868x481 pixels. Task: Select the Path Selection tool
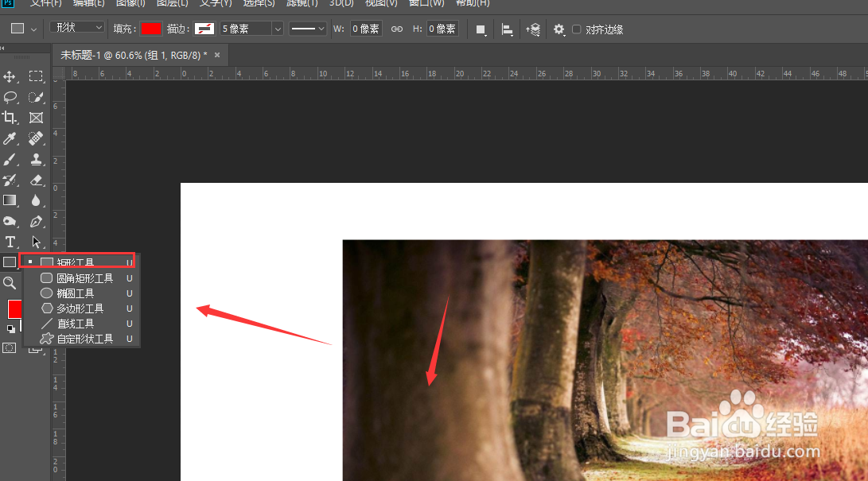[x=36, y=242]
